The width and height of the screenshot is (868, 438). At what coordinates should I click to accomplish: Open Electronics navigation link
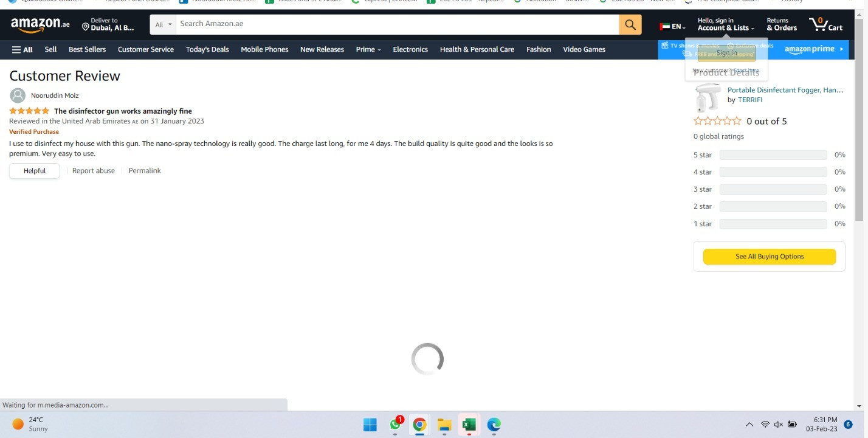(x=410, y=49)
